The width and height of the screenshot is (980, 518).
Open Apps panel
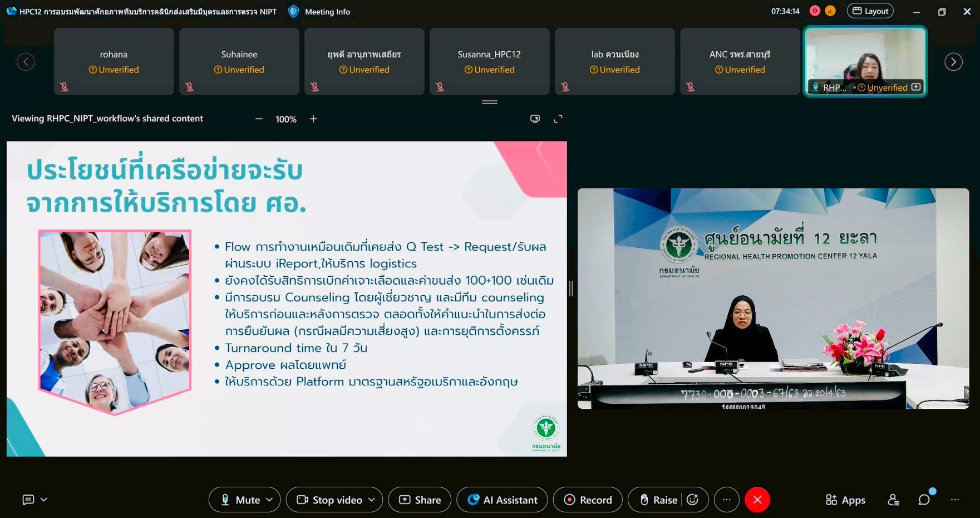[845, 500]
